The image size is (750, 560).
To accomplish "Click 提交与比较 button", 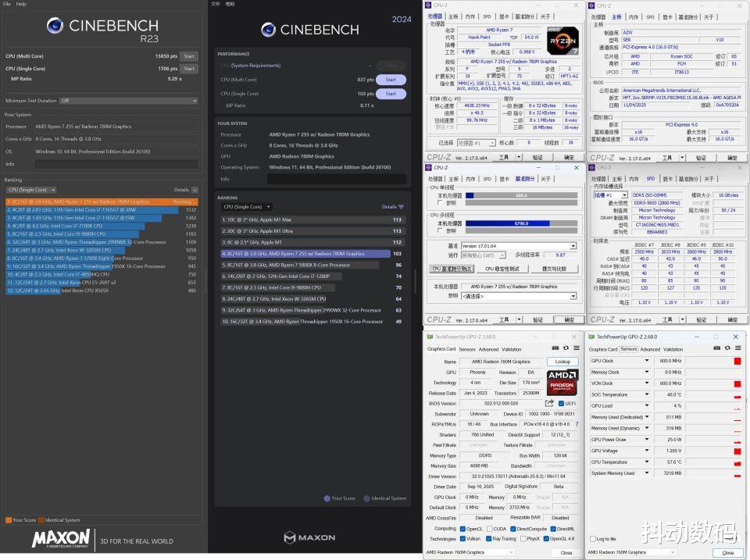I will [x=554, y=269].
